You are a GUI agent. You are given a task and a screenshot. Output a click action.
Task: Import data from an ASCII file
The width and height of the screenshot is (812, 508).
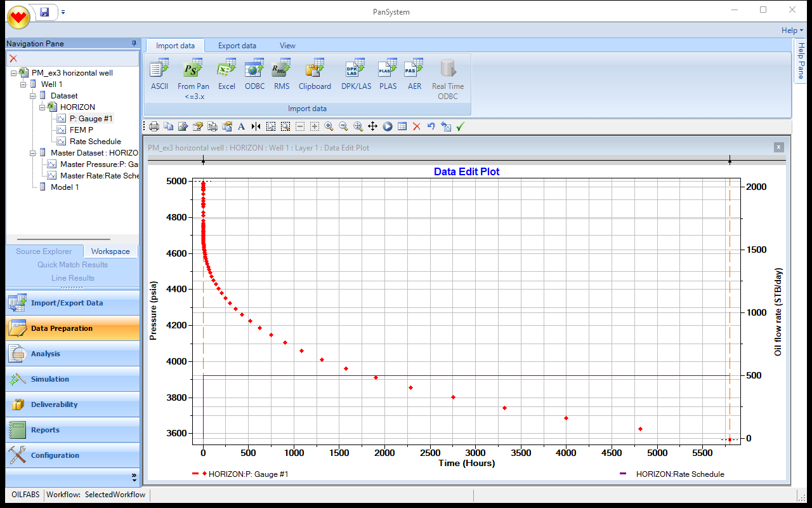[159, 74]
